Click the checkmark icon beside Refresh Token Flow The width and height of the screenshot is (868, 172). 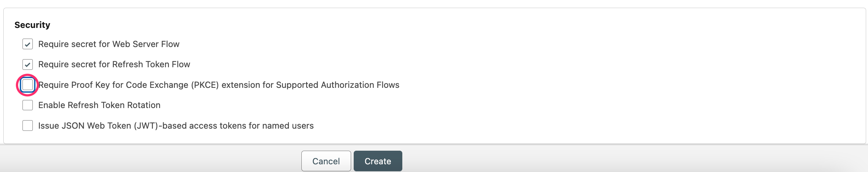pos(28,65)
